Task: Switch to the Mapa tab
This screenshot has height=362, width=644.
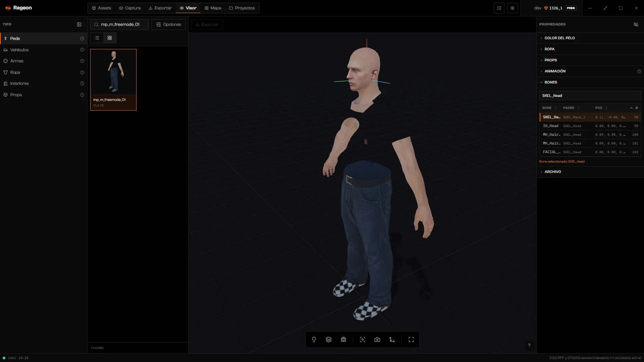Action: [x=213, y=8]
